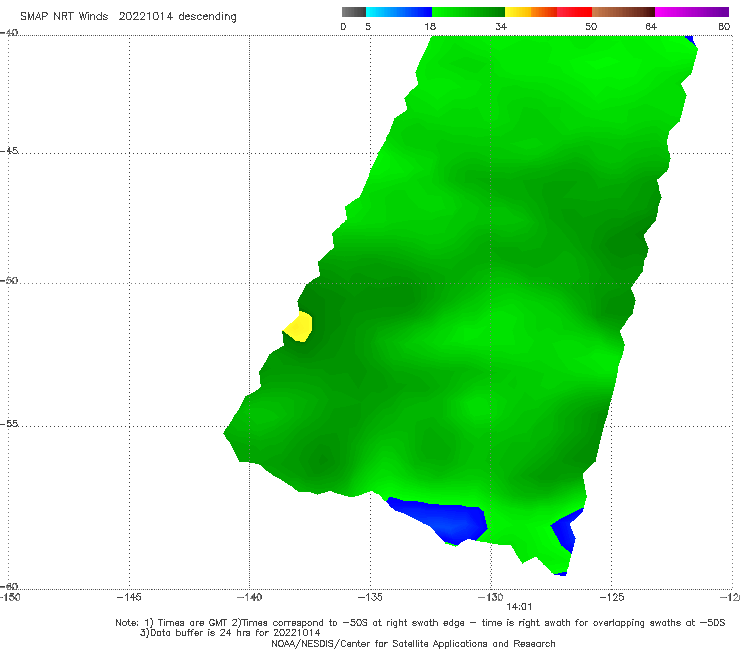740x650 pixels.
Task: Click the yellow high-wind patch on the swath's west edge
Action: point(299,327)
